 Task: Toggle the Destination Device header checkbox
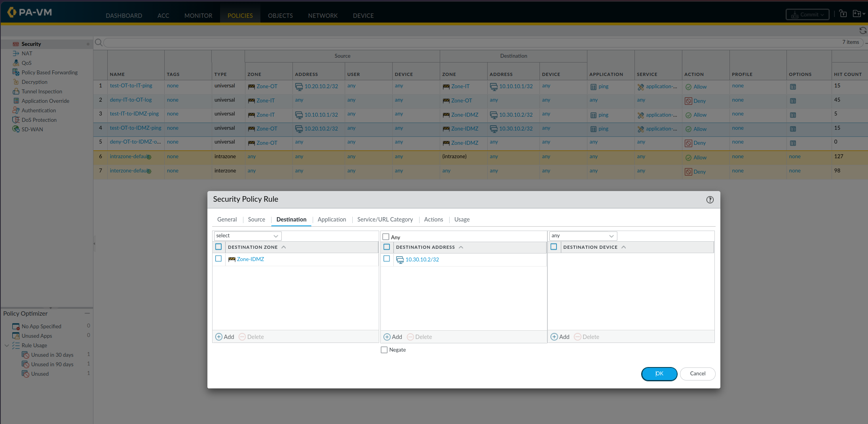554,247
